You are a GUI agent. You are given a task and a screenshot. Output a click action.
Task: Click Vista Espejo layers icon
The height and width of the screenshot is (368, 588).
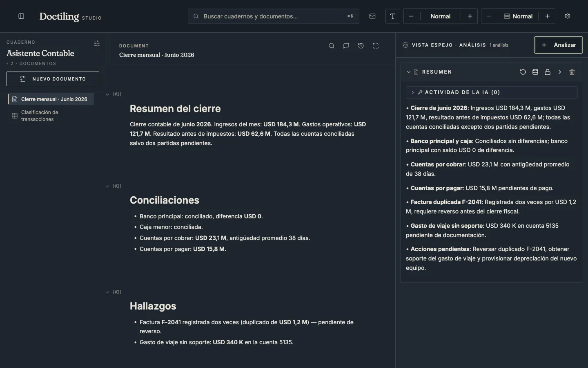405,45
